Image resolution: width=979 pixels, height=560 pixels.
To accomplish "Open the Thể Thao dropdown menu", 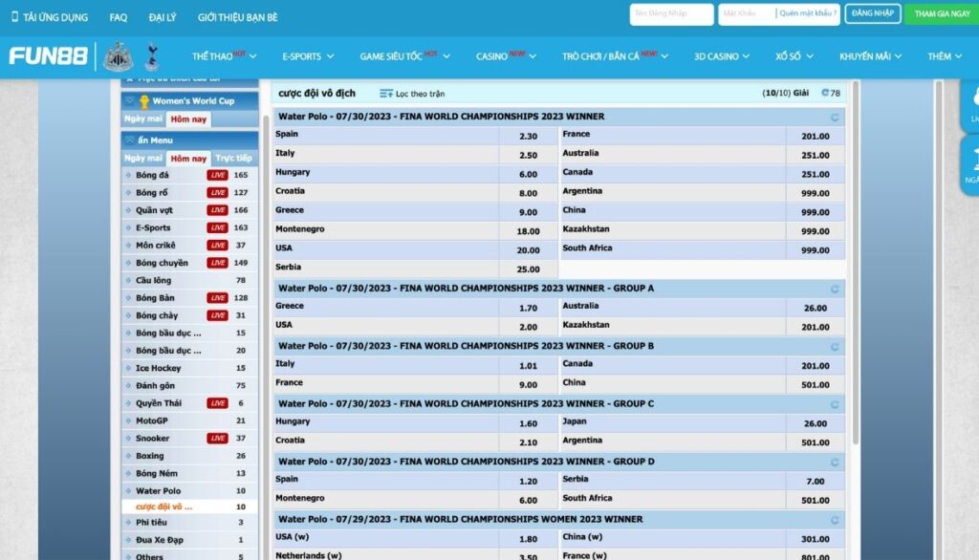I will point(224,56).
